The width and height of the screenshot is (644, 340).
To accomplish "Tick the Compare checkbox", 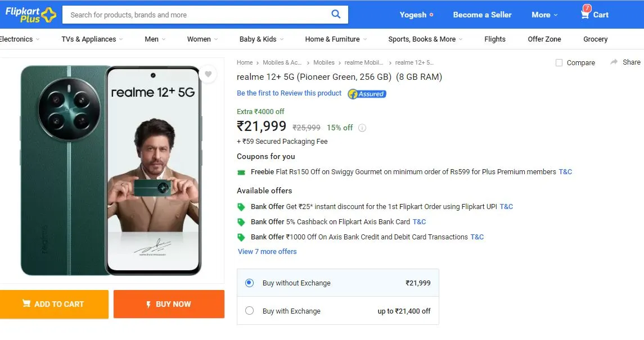I will [559, 63].
